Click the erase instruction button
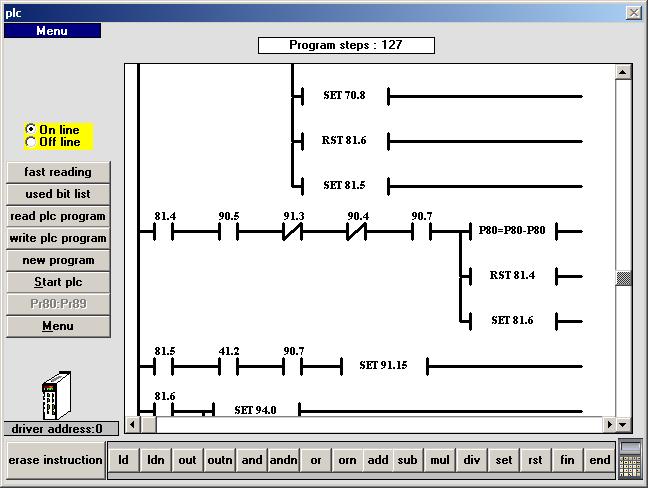Screen dimensions: 648x488 [x=56, y=460]
